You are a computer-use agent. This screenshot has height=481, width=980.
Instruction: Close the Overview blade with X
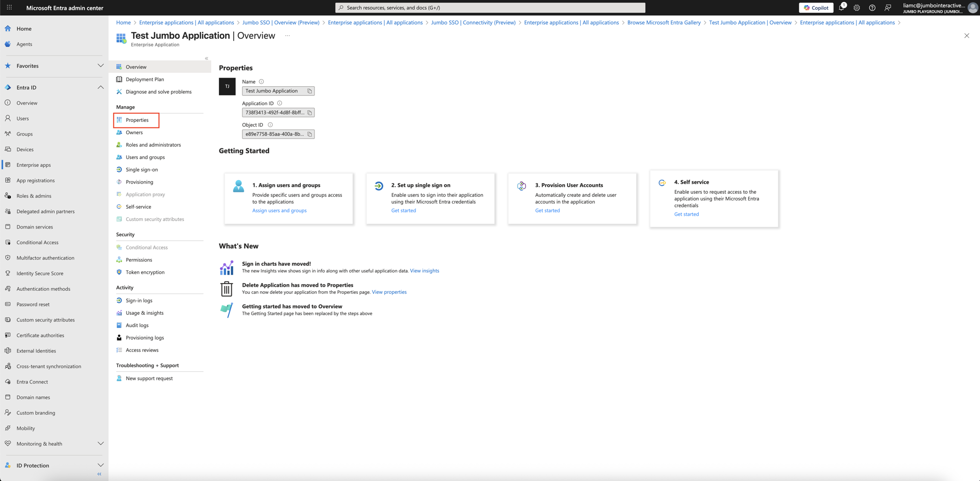[x=967, y=36]
